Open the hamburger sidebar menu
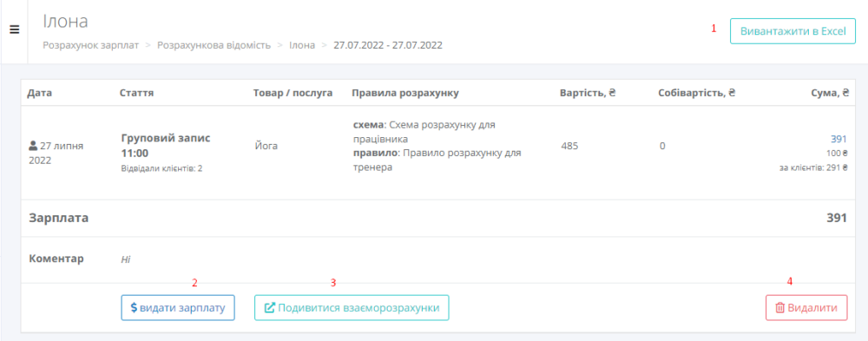 [x=15, y=30]
